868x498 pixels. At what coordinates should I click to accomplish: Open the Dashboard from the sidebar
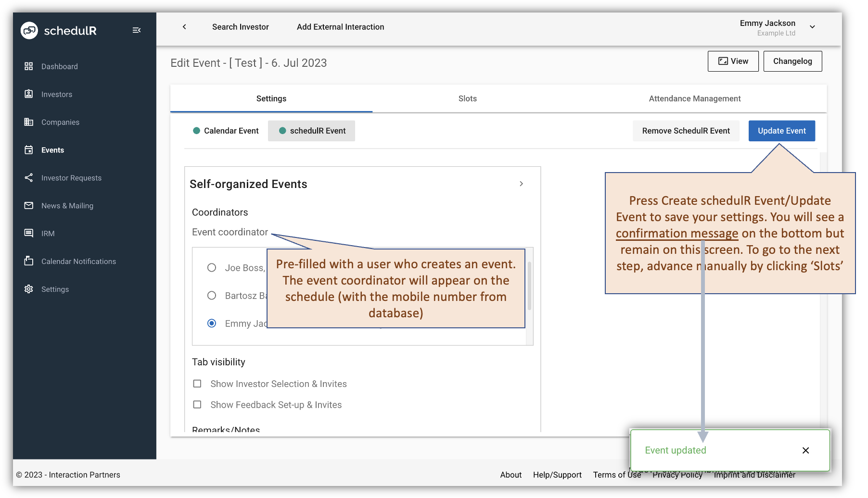60,66
